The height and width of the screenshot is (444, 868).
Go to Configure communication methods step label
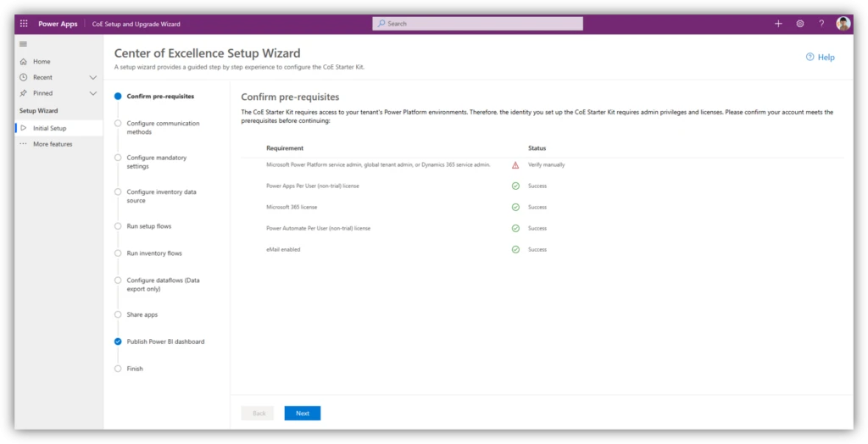click(x=163, y=128)
